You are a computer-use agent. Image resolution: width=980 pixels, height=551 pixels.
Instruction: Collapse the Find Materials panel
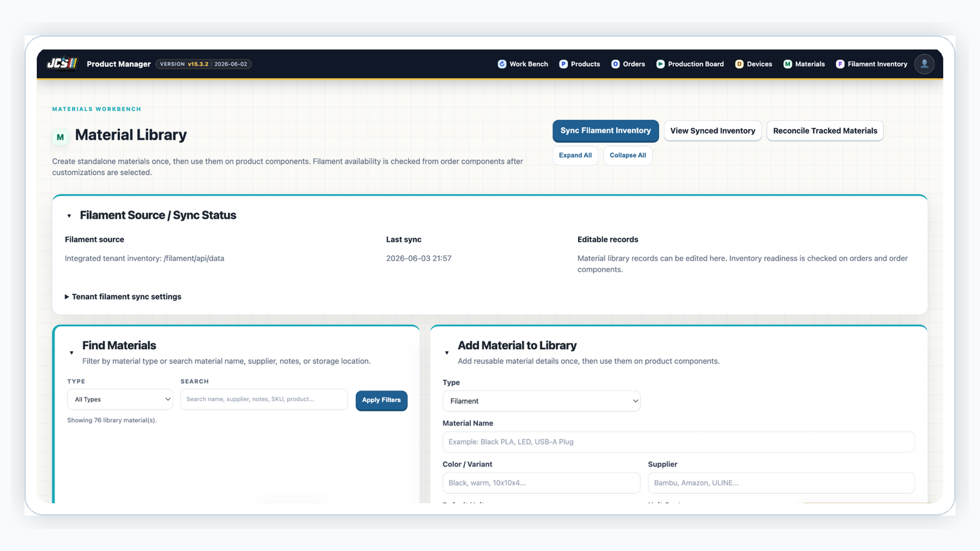tap(72, 353)
